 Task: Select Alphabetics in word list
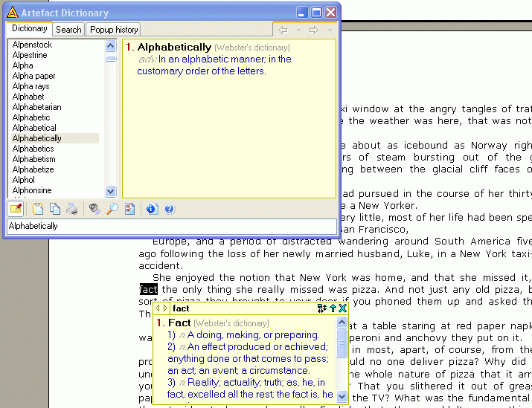[x=33, y=149]
